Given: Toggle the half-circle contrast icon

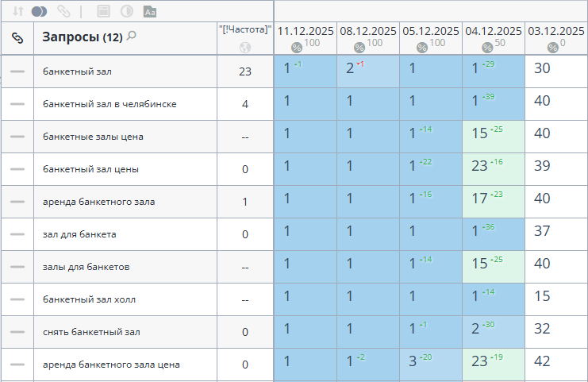Looking at the screenshot, I should pyautogui.click(x=126, y=11).
